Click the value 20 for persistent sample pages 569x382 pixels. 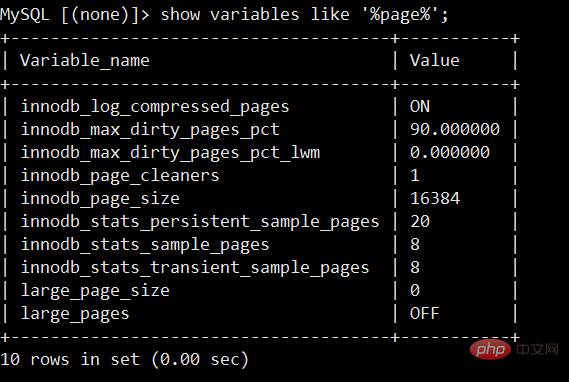pos(420,221)
